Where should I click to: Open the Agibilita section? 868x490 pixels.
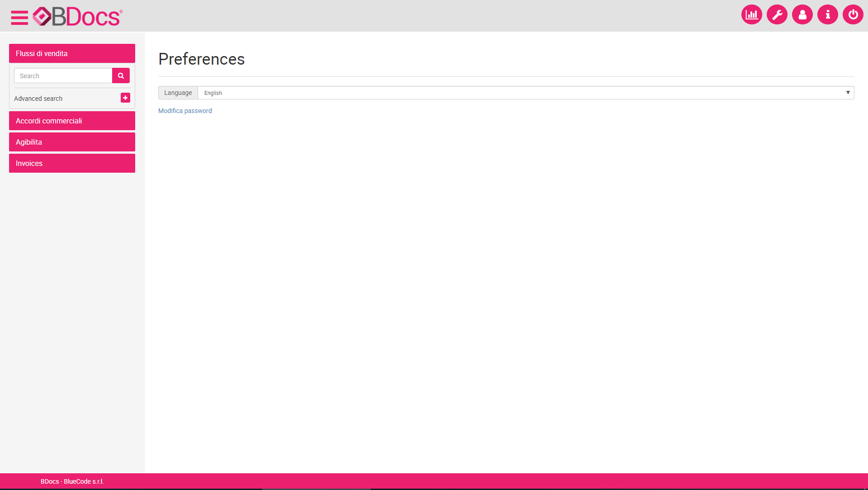(x=72, y=142)
